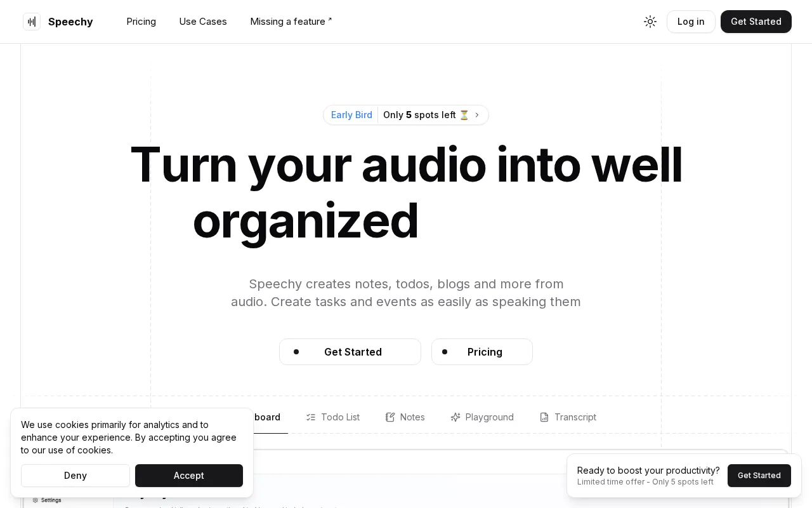812x508 pixels.
Task: Open the Pricing navigation link
Action: click(141, 22)
